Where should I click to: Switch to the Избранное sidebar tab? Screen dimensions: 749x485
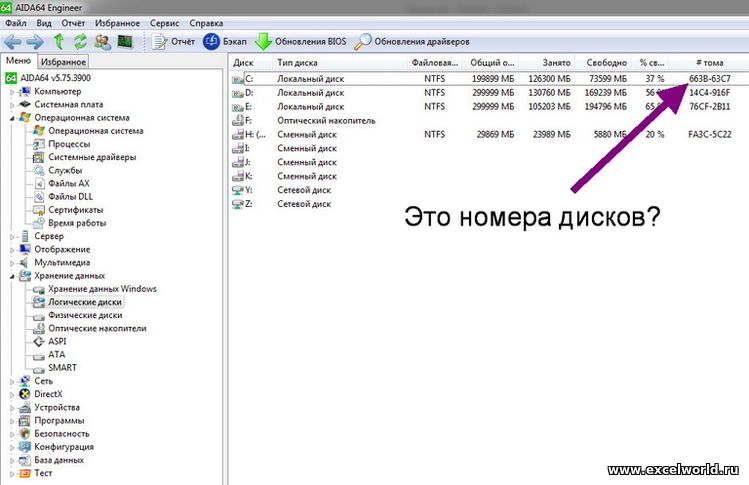[x=63, y=62]
